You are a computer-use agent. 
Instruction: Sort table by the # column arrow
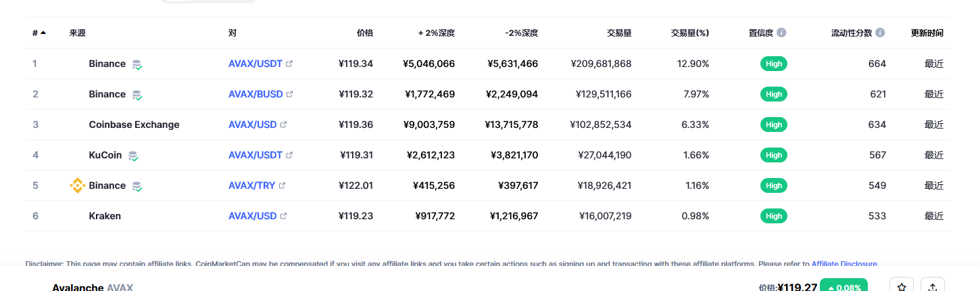(43, 32)
